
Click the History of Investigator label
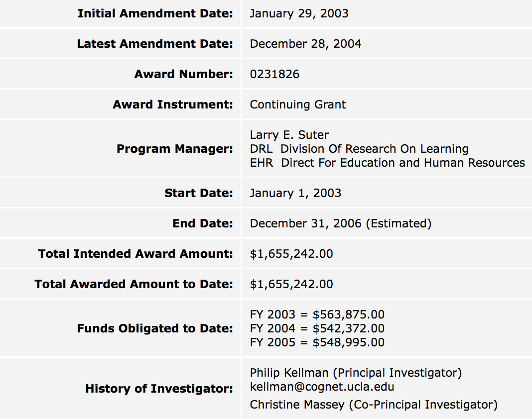pos(159,389)
